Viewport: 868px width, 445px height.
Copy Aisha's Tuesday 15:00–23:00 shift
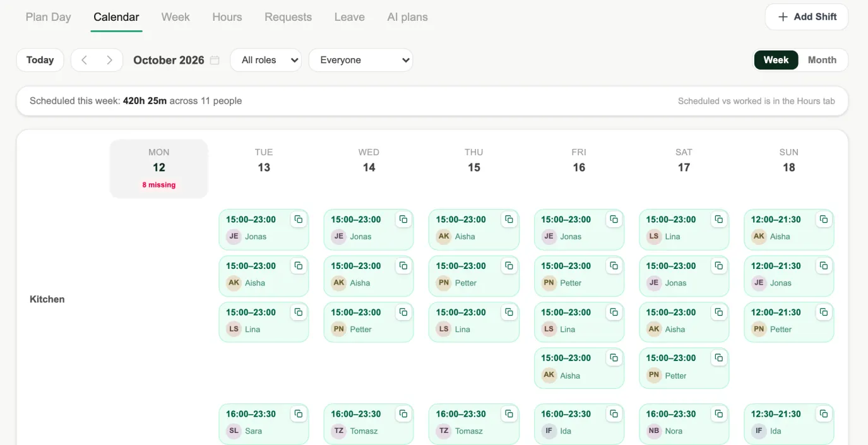click(x=299, y=266)
